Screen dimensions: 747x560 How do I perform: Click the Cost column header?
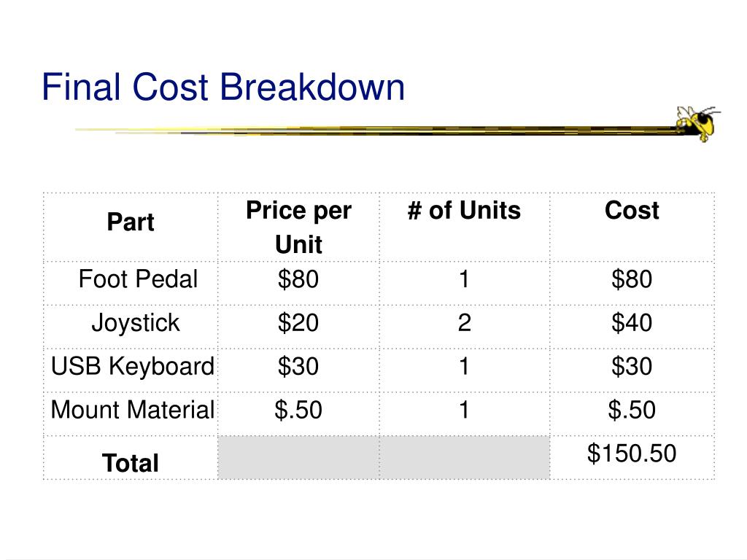pyautogui.click(x=632, y=211)
